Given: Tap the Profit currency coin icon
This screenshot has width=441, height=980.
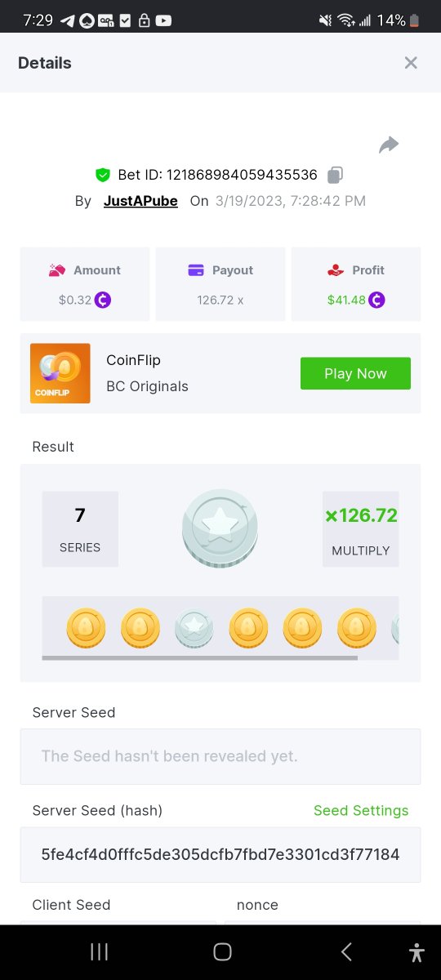Looking at the screenshot, I should pyautogui.click(x=376, y=300).
